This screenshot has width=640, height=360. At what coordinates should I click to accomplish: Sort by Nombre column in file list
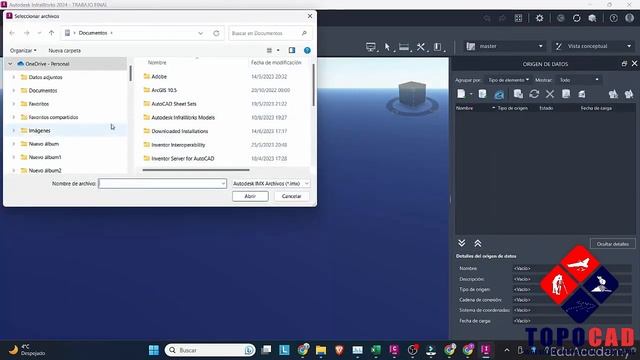click(157, 62)
